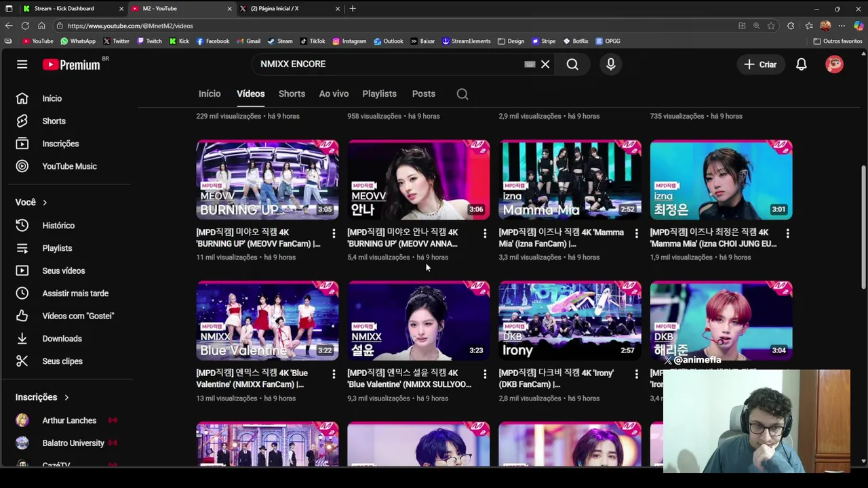Click the channel search magnifier icon
868x488 pixels.
tap(462, 94)
